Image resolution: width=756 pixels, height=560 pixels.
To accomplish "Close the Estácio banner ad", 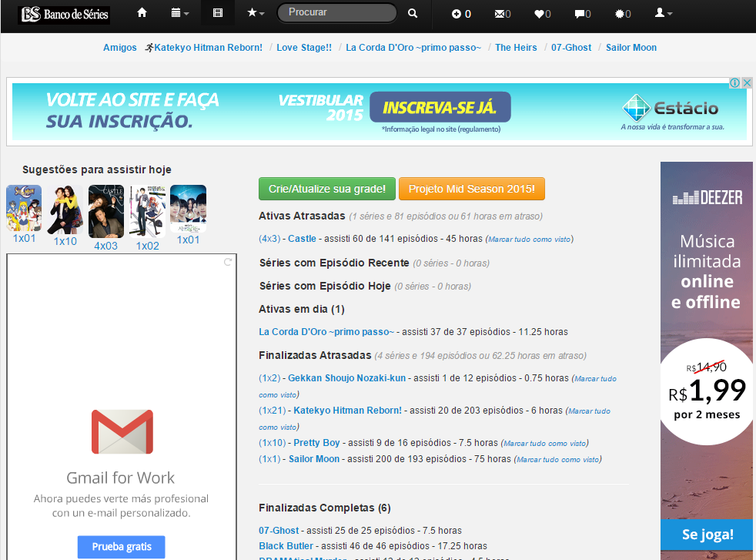I will point(747,83).
